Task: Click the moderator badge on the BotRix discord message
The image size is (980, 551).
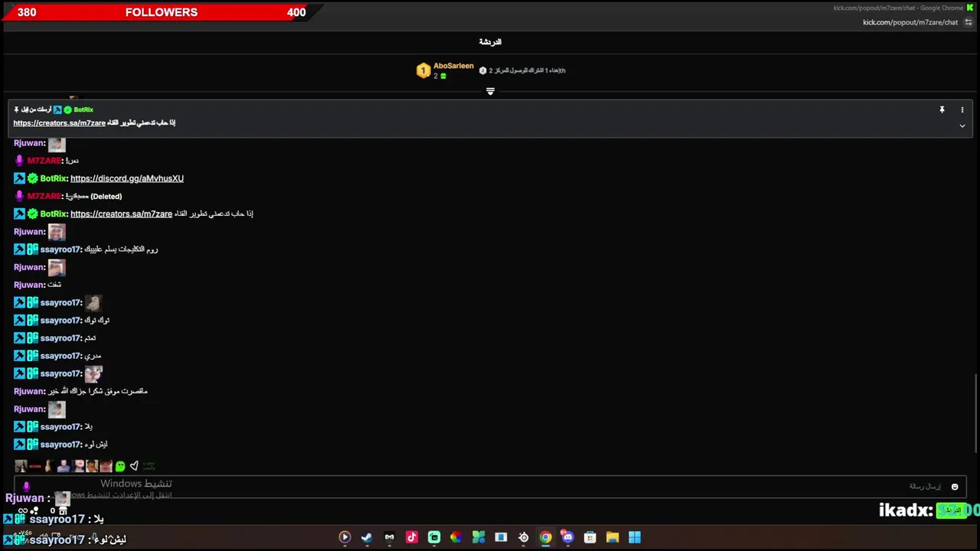Action: 19,178
